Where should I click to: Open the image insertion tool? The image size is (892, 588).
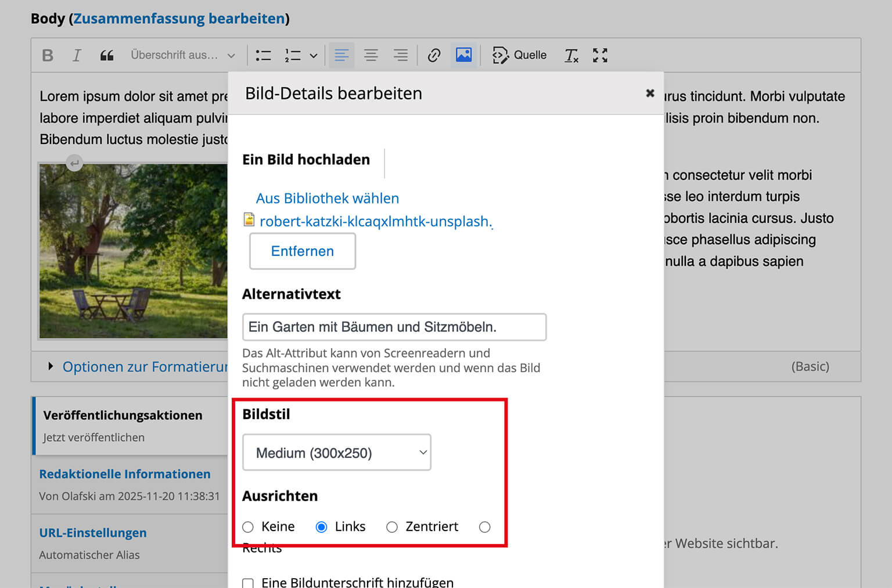coord(463,55)
